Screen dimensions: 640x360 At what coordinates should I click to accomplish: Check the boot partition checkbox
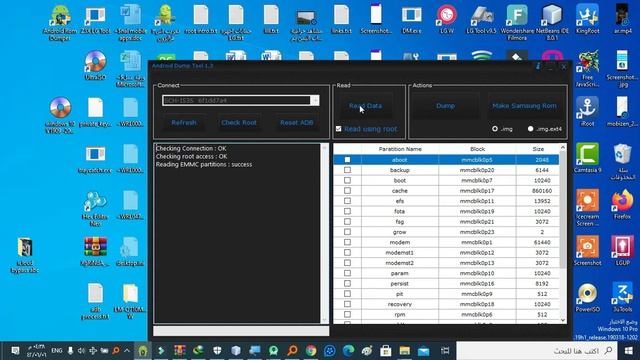tap(347, 180)
